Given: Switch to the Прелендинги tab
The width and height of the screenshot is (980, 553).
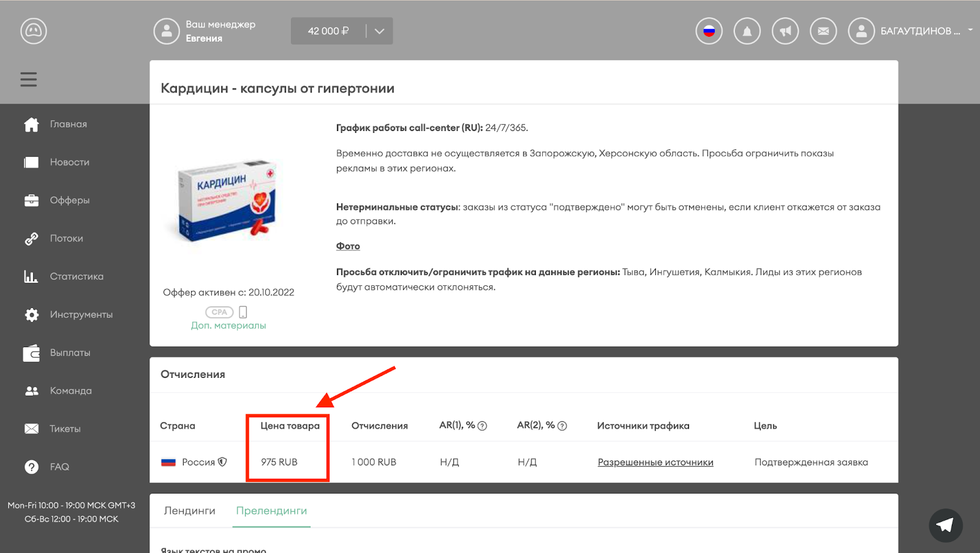Looking at the screenshot, I should 271,511.
